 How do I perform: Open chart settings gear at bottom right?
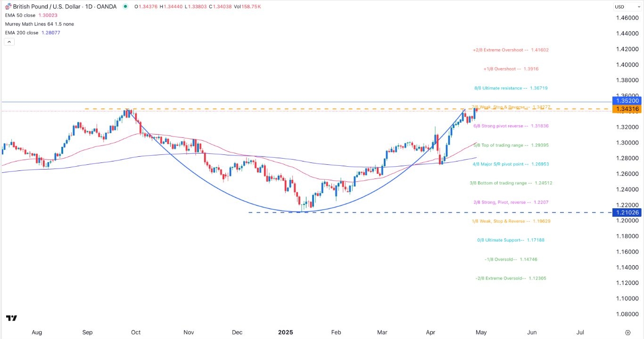coord(627,332)
